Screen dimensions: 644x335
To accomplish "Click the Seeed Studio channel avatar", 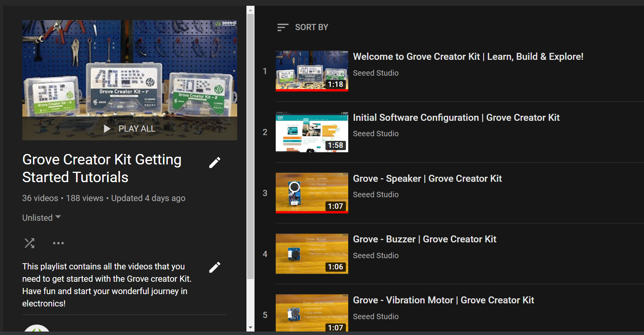I will pyautogui.click(x=37, y=329).
